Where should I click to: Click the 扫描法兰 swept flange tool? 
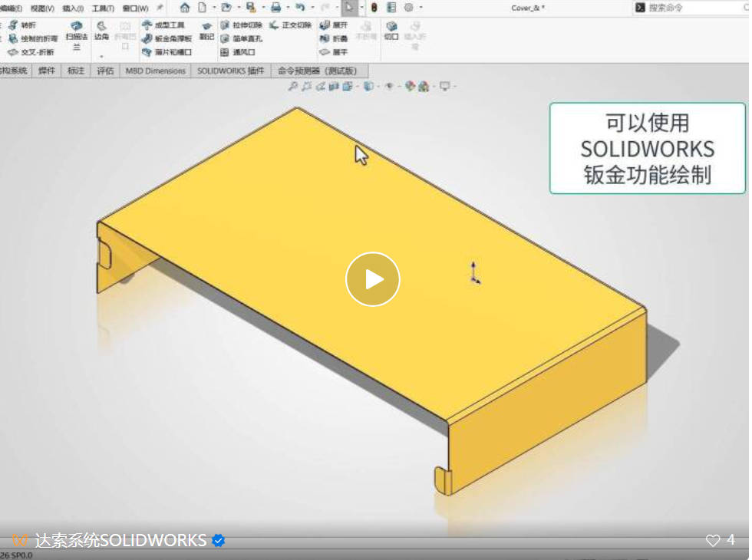coord(77,35)
